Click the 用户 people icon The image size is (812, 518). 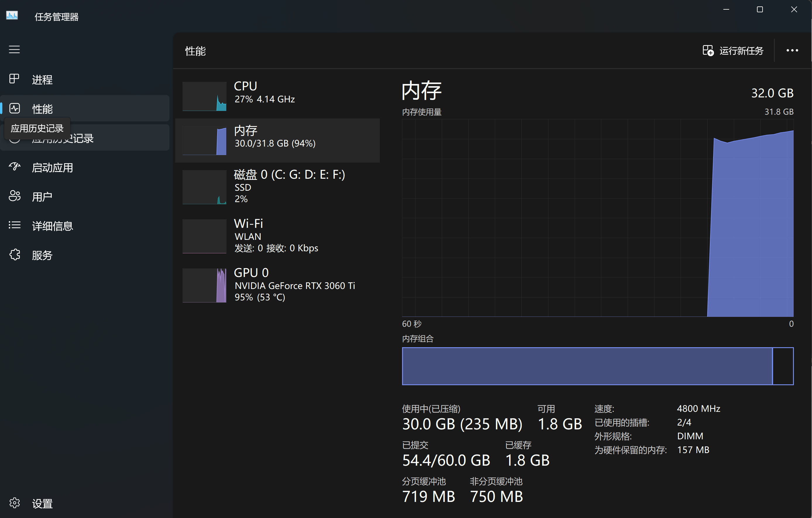tap(15, 196)
